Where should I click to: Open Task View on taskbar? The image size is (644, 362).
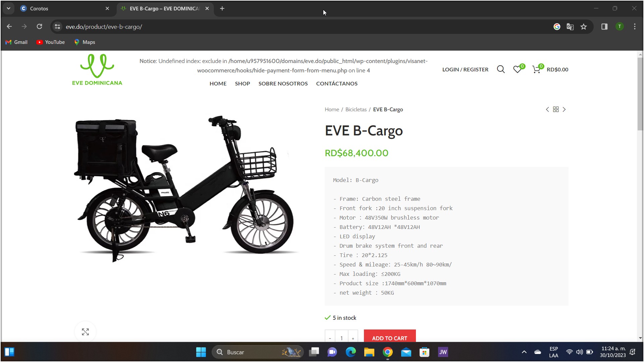click(314, 352)
